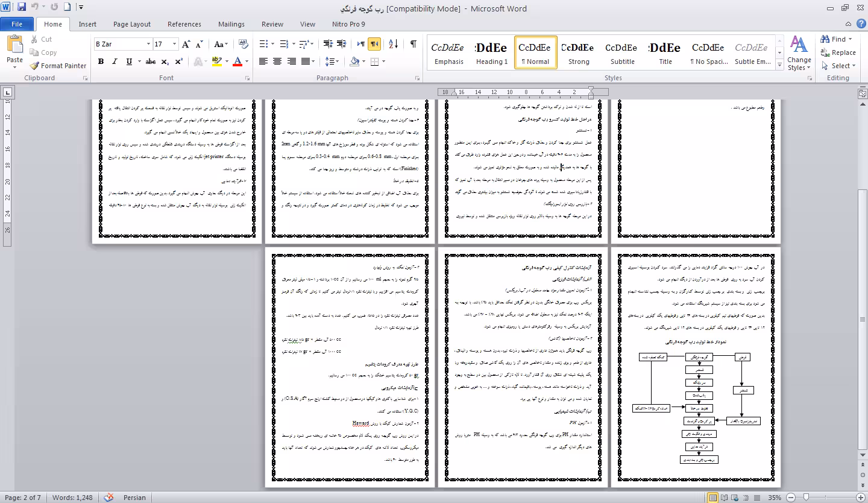Image resolution: width=868 pixels, height=503 pixels.
Task: Toggle subscript formatting
Action: [x=165, y=62]
